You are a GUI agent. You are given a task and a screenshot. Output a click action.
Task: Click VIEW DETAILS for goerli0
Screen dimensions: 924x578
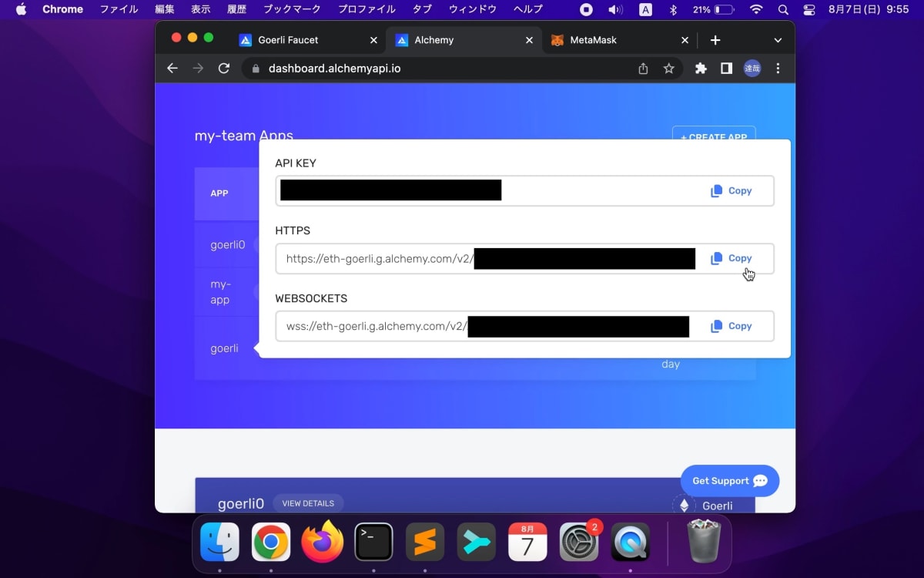click(308, 503)
